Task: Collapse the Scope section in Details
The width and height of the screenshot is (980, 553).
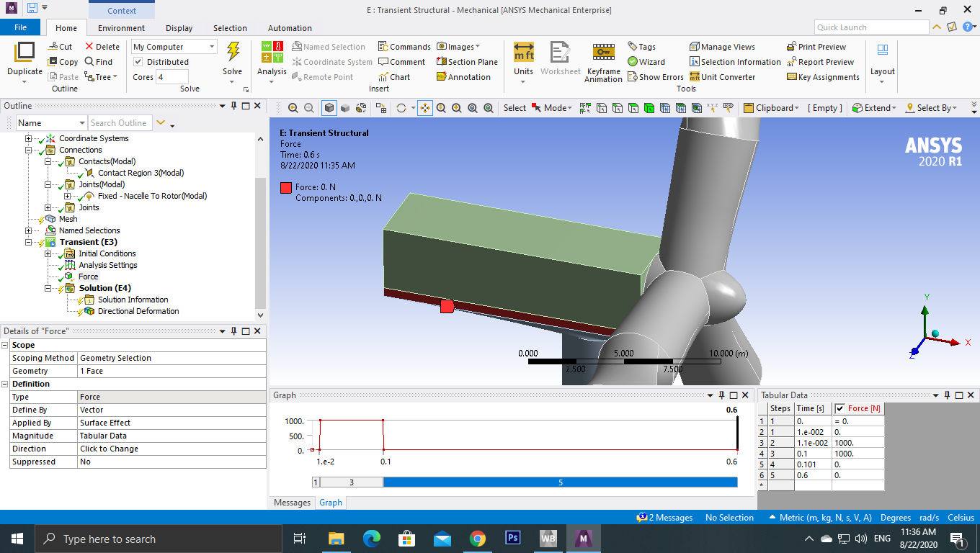Action: click(5, 345)
